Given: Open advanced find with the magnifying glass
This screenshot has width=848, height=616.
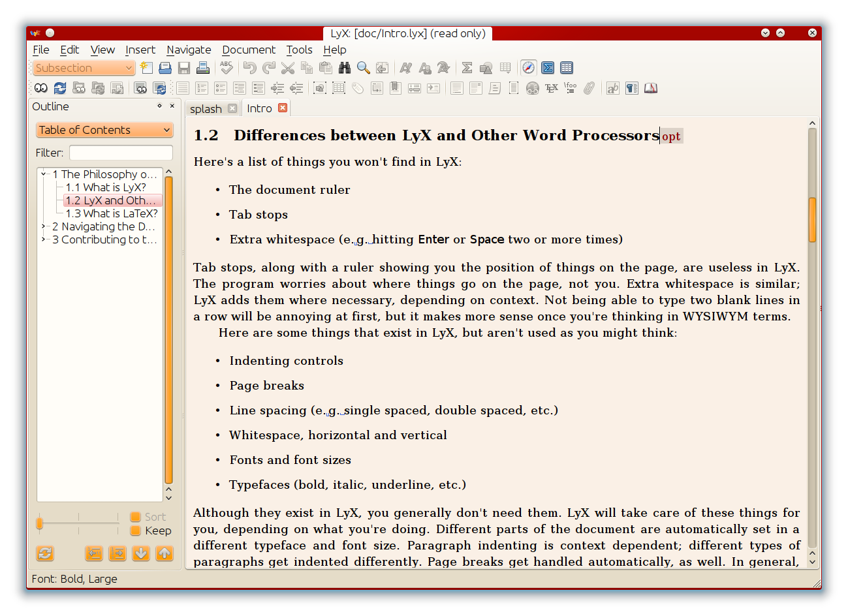Looking at the screenshot, I should pyautogui.click(x=364, y=68).
